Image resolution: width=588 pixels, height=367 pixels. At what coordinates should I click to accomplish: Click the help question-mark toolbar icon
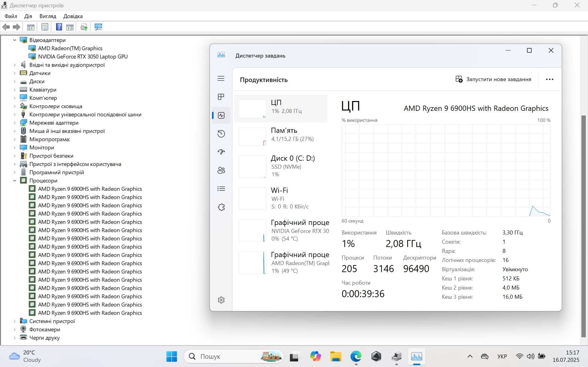point(59,27)
